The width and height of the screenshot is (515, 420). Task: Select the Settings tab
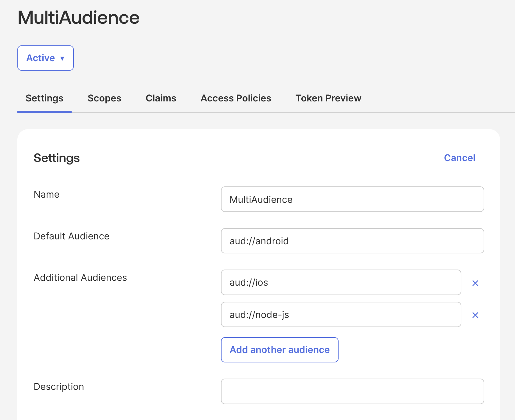point(44,98)
